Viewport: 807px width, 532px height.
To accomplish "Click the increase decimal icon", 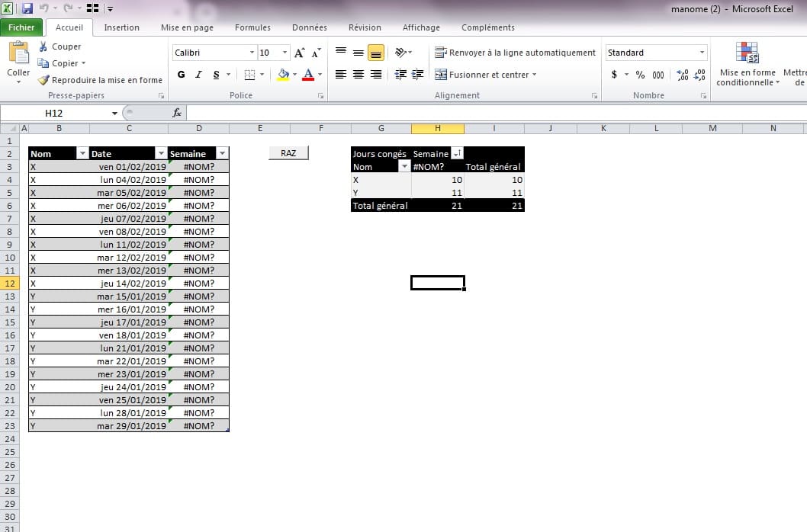I will (683, 75).
